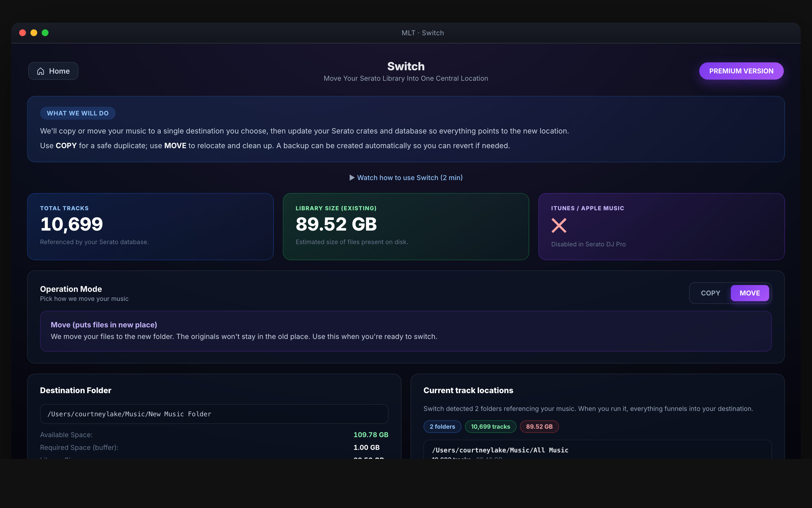Open the Premium Version upgrade
The image size is (812, 508).
tap(741, 71)
